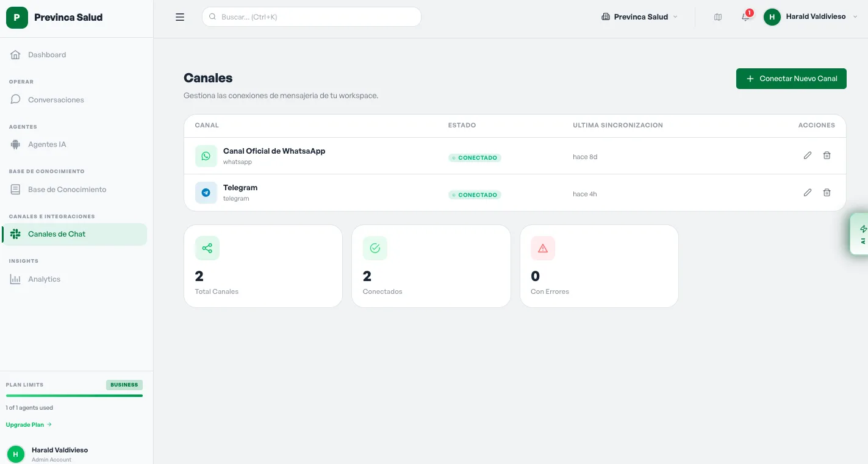
Task: Focus the Buscar search field
Action: (x=312, y=17)
